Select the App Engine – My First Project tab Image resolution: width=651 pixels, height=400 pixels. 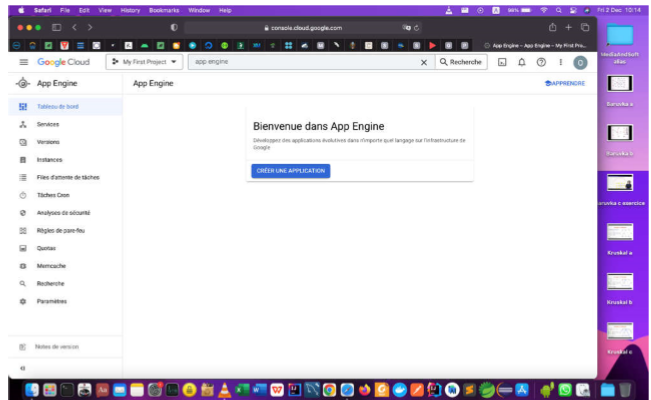click(x=536, y=46)
